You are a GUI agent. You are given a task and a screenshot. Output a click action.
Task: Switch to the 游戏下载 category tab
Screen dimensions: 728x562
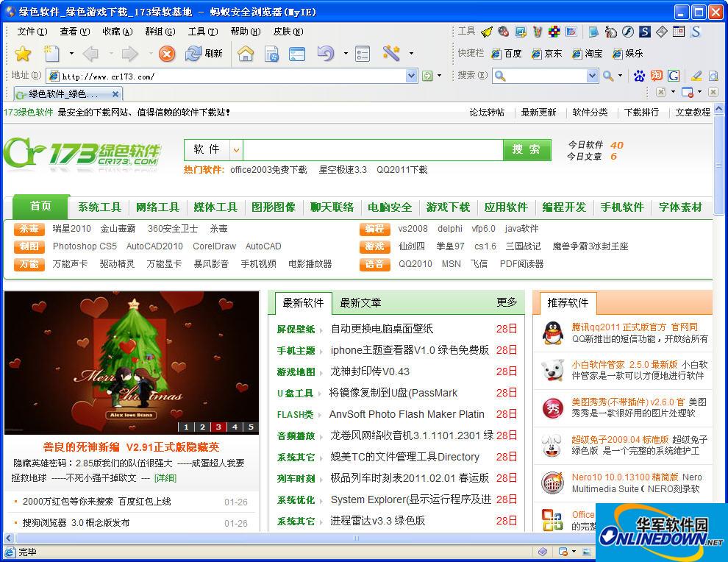[x=449, y=207]
